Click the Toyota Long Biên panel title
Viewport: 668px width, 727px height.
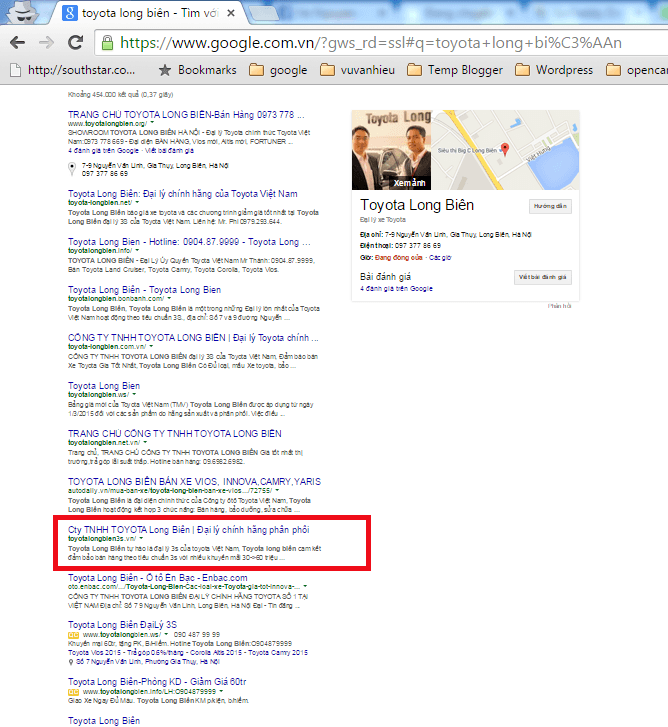click(417, 205)
